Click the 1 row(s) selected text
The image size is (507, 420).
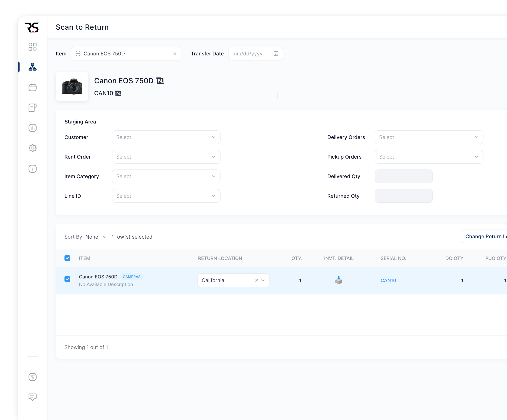tap(132, 237)
